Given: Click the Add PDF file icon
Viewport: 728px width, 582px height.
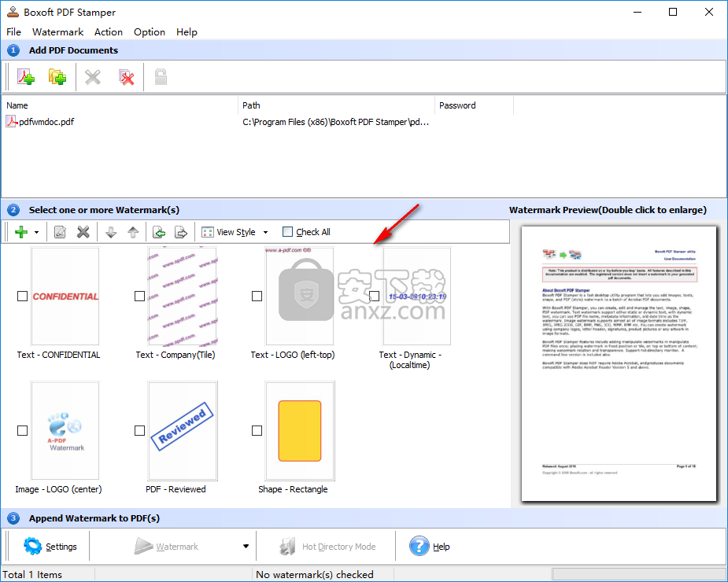Looking at the screenshot, I should tap(26, 77).
